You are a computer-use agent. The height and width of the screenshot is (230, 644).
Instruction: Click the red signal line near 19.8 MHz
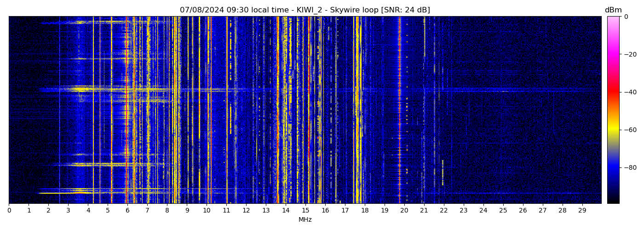(x=399, y=110)
